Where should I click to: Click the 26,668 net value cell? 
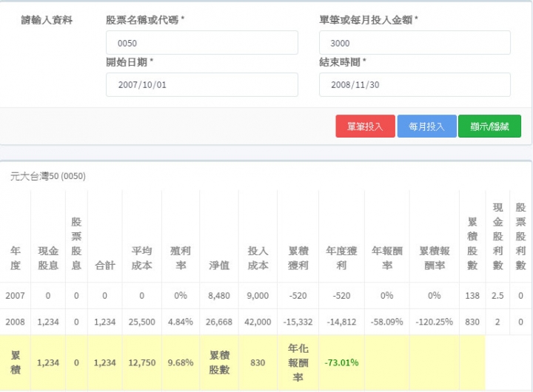[x=219, y=322]
